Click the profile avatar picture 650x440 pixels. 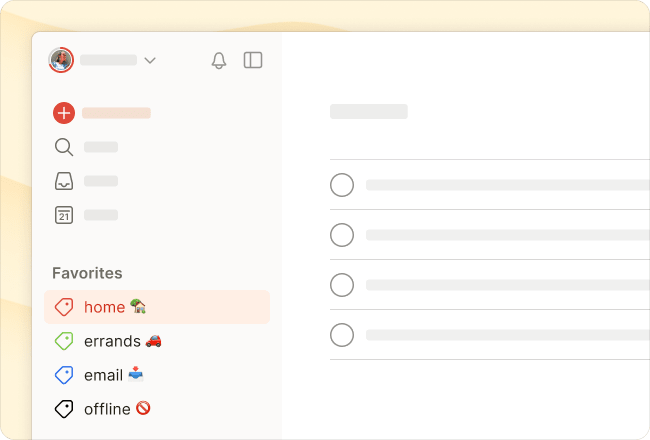(61, 60)
